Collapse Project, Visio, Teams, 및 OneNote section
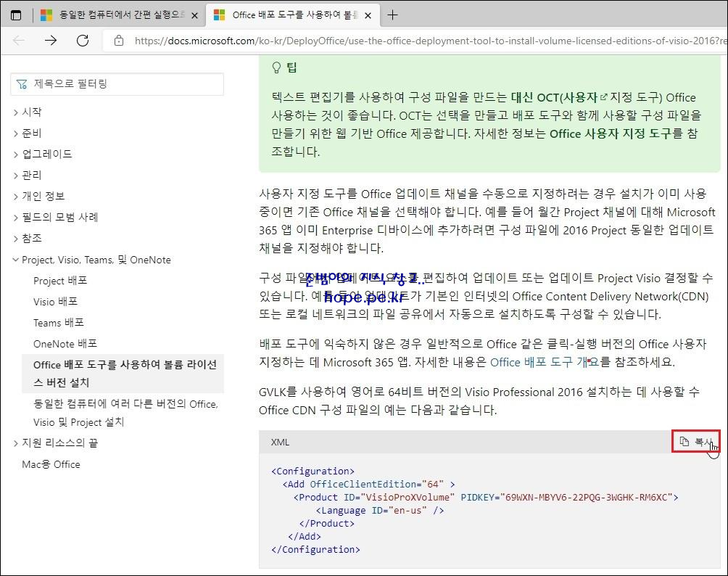This screenshot has height=576, width=728. click(x=92, y=260)
